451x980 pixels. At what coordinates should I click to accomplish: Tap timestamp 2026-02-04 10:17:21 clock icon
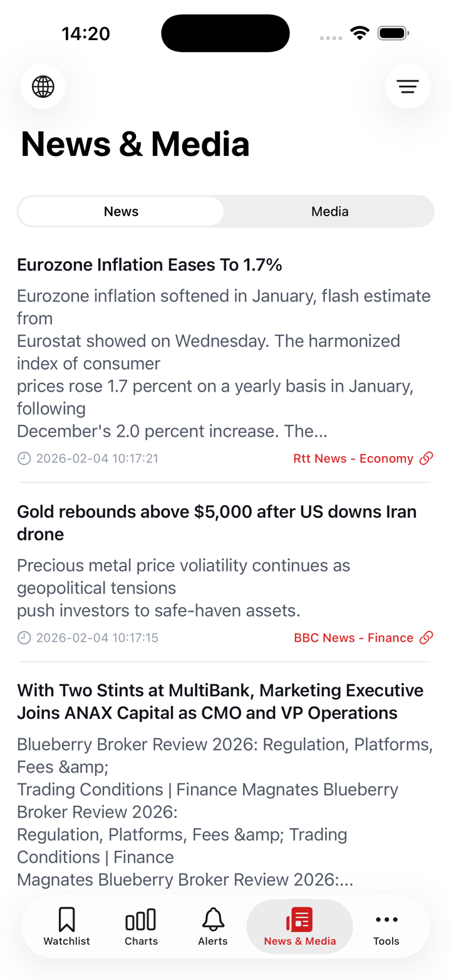click(24, 459)
